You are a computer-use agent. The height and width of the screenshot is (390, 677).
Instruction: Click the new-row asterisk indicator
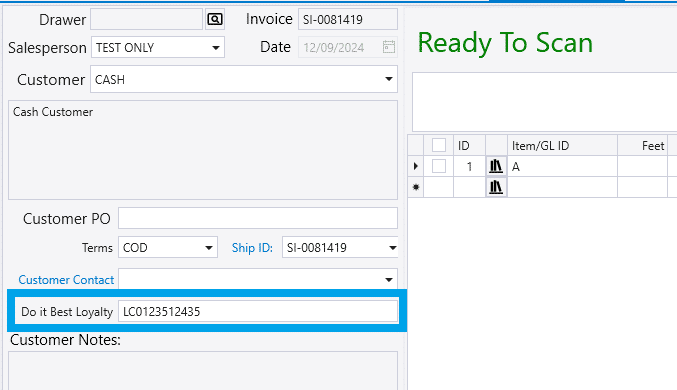(416, 187)
